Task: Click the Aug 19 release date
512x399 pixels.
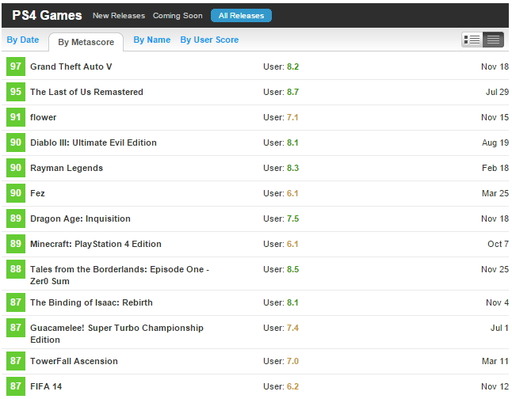Action: [x=495, y=143]
